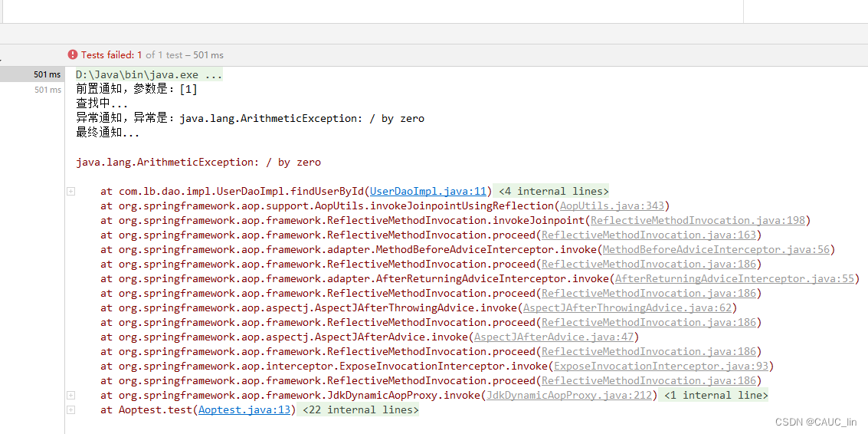Open the UserDaoImpl.java:11 source link
Screen dimensions: 868x434
[x=428, y=191]
